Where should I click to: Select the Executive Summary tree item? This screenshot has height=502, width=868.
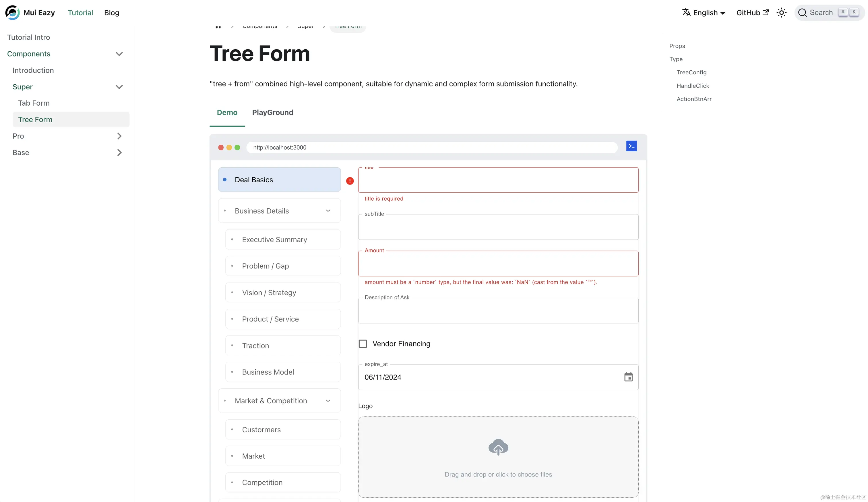(x=274, y=240)
